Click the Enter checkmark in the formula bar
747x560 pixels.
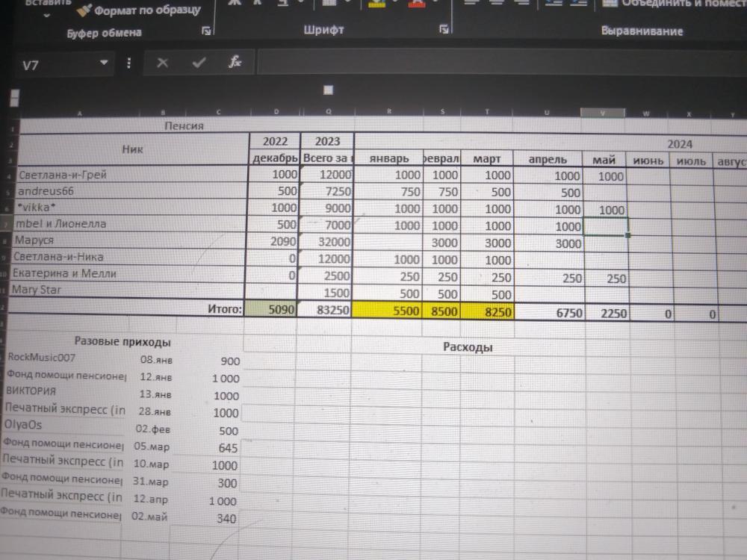[199, 63]
